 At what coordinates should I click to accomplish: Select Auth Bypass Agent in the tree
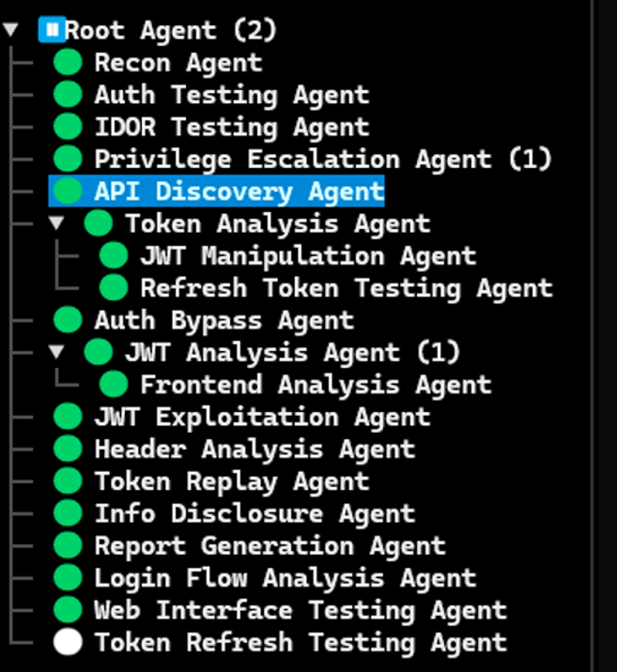click(x=224, y=320)
